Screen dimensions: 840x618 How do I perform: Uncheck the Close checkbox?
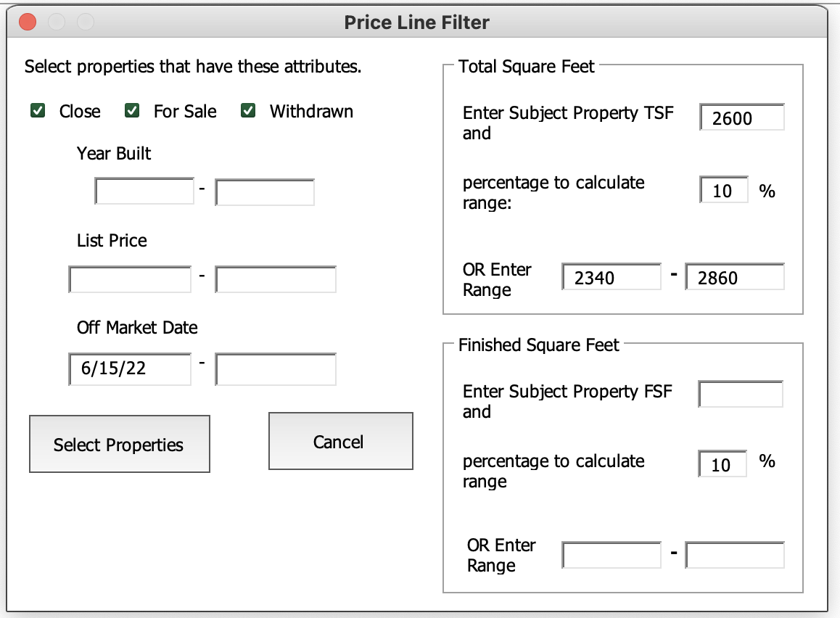38,111
